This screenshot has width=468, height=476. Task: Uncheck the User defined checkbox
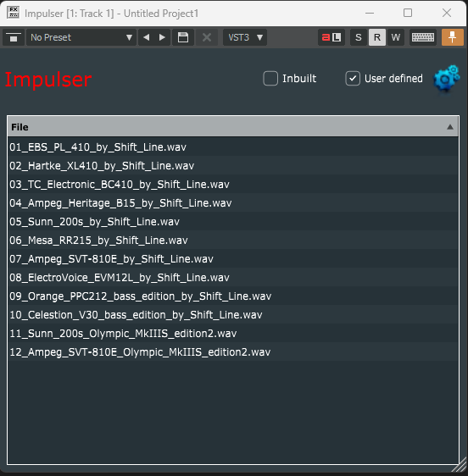353,78
